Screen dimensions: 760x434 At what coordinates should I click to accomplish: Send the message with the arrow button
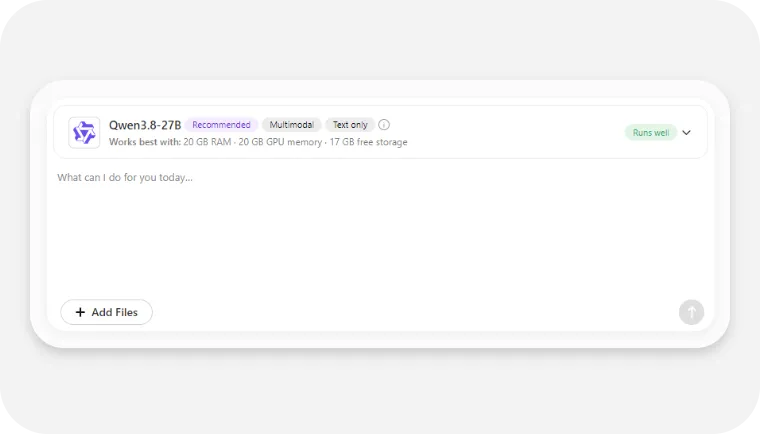691,312
